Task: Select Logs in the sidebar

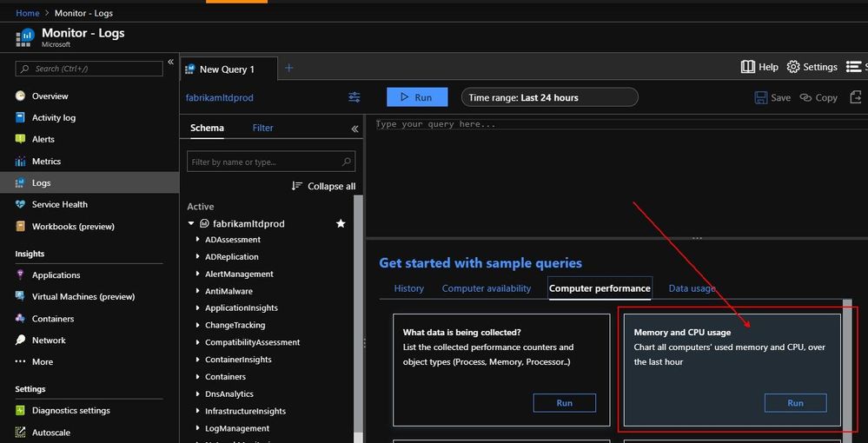Action: (89, 182)
